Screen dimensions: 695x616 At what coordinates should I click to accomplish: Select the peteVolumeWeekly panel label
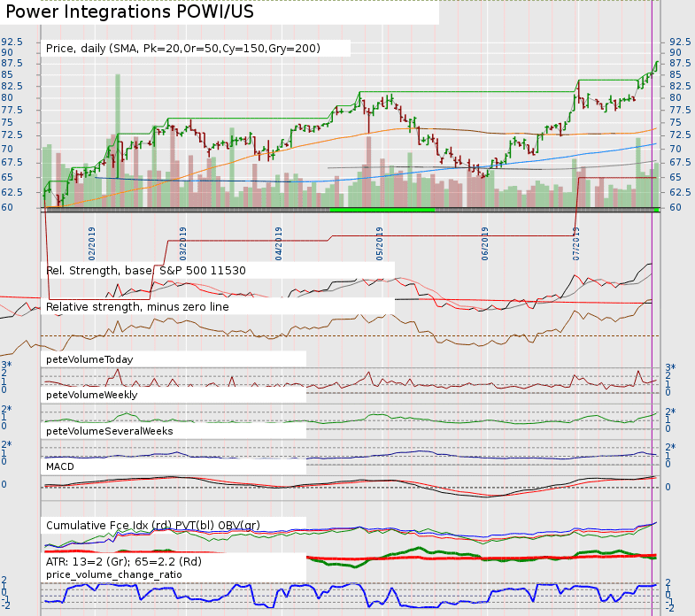[92, 395]
